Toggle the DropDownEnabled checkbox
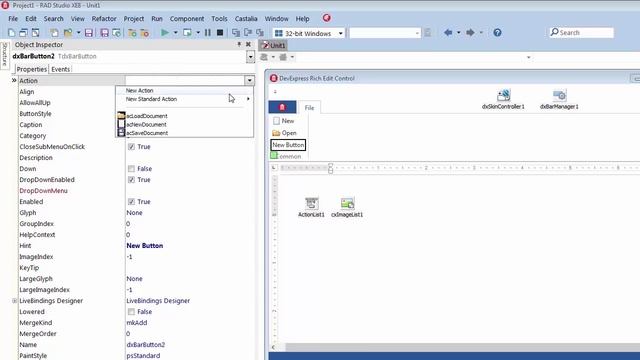Image resolution: width=640 pixels, height=360 pixels. tap(131, 180)
